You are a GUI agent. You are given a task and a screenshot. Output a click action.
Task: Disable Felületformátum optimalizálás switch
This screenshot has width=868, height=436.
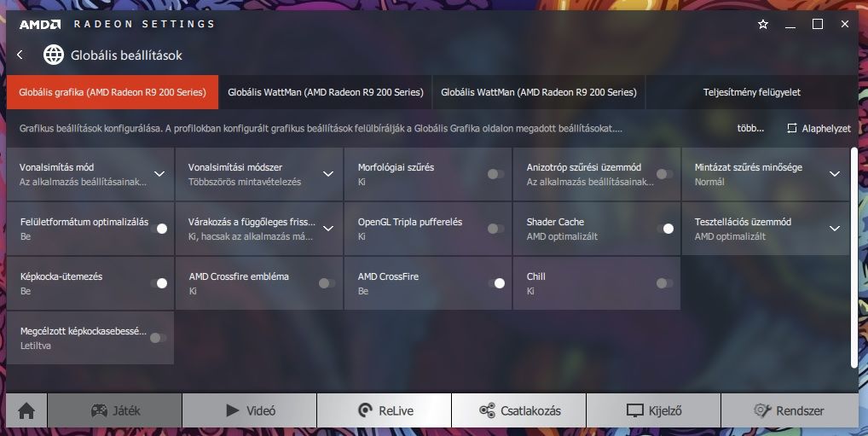pyautogui.click(x=159, y=229)
